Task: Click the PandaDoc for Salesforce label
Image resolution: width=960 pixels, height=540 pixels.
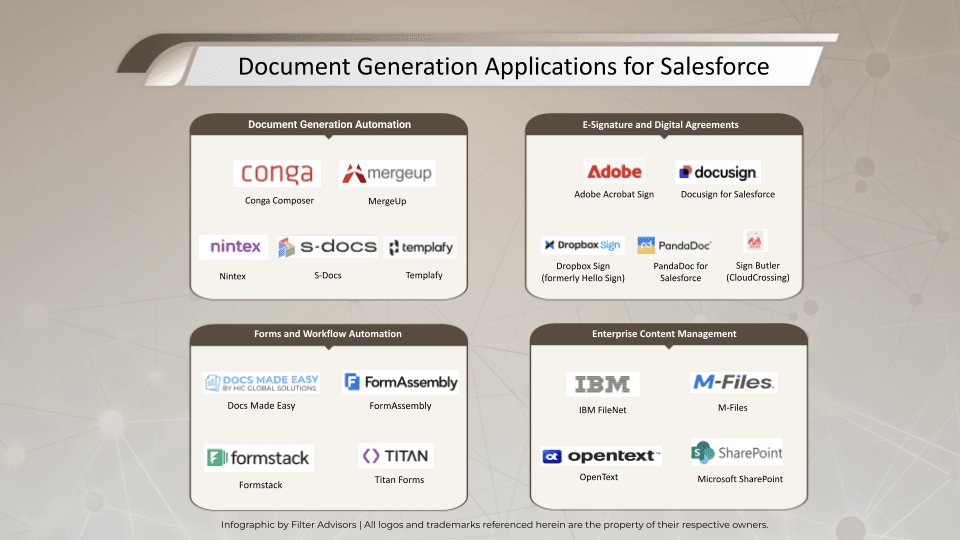Action: click(680, 272)
